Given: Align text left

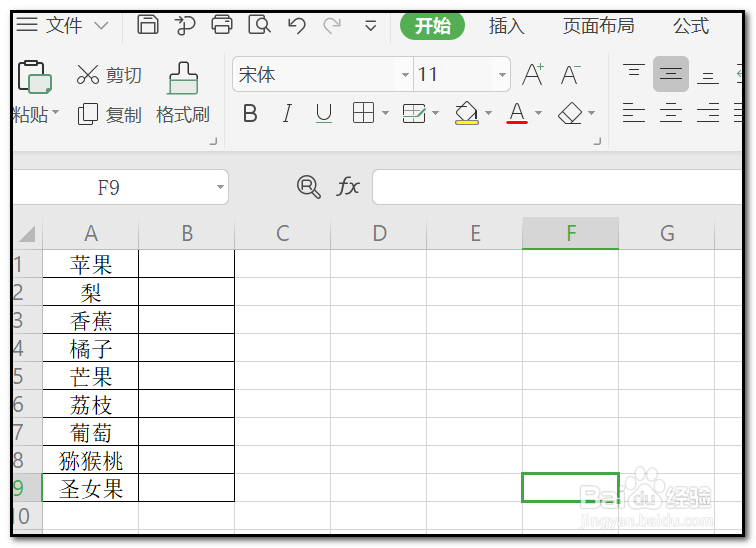Looking at the screenshot, I should [x=634, y=113].
